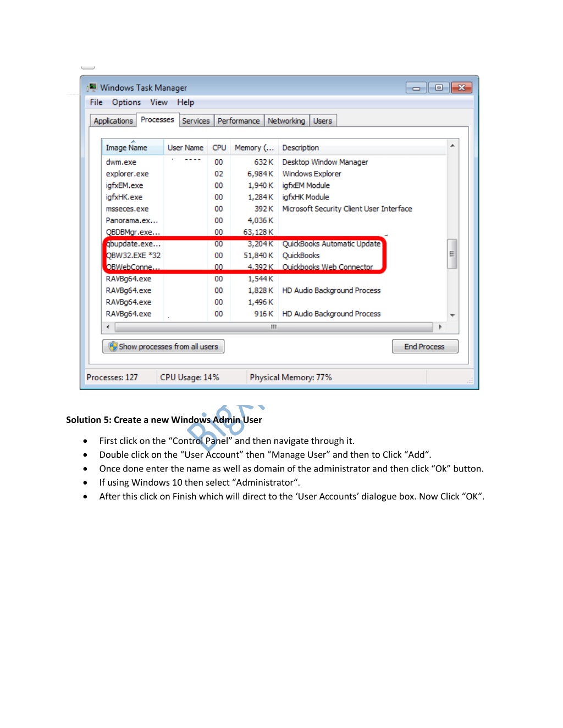Click the QuickBooks Automatic Update description
The width and height of the screenshot is (563, 728).
click(332, 244)
